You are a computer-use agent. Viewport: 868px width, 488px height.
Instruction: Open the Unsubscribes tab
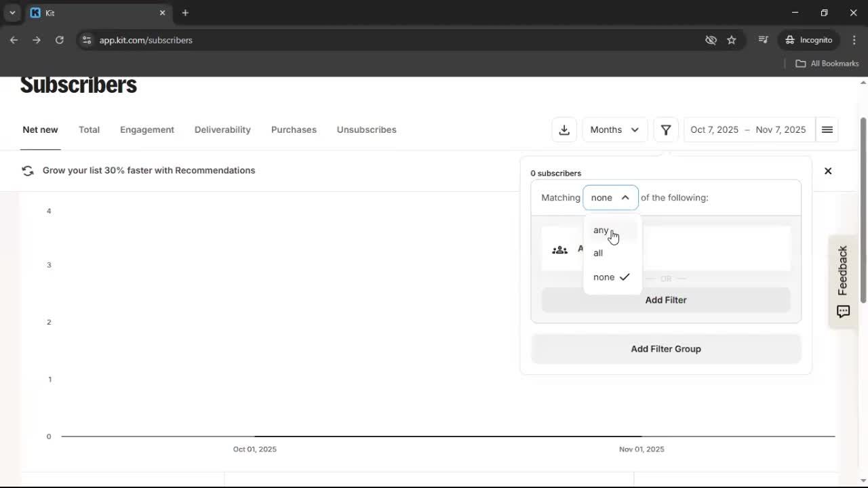366,130
